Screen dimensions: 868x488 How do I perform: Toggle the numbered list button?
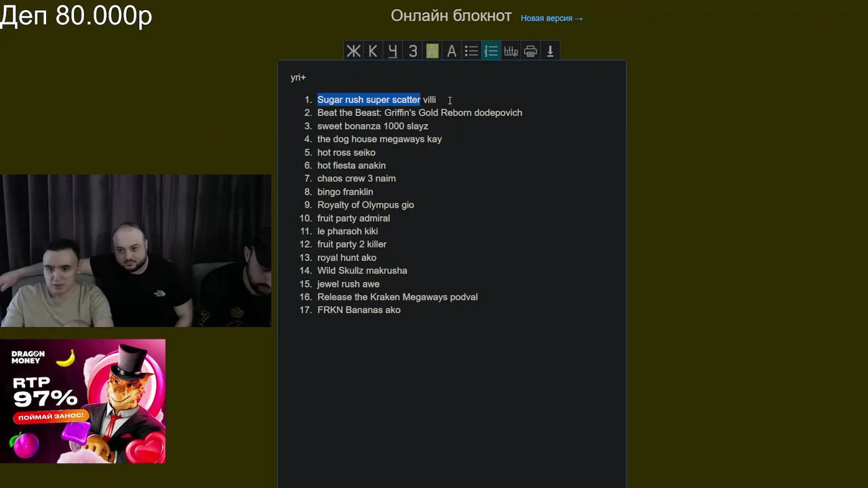point(491,51)
